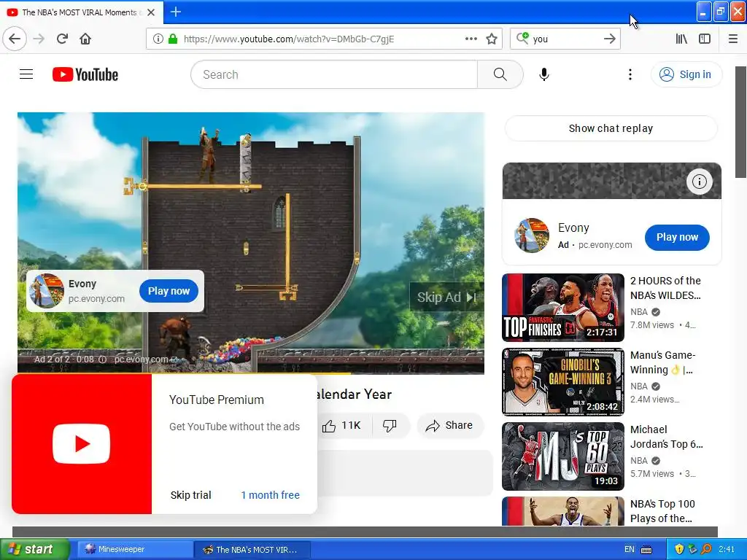This screenshot has width=747, height=560.
Task: Bookmark this page with the star icon
Action: [x=492, y=39]
